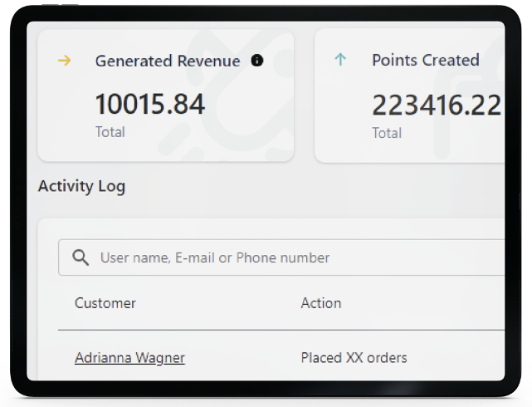
Task: Click the Activity Log section heading
Action: click(x=81, y=186)
